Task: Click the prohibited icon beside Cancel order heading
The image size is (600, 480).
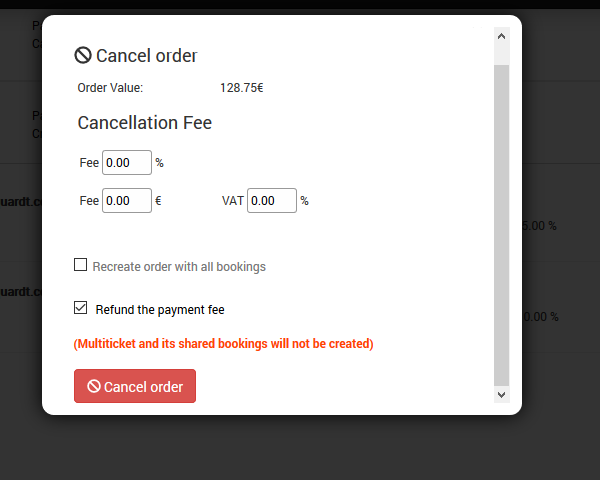Action: click(x=83, y=55)
